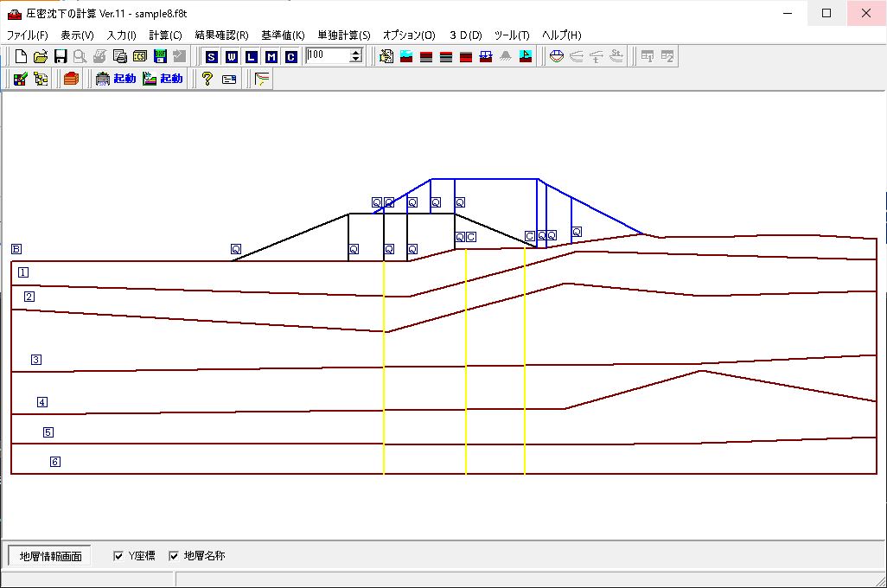Click the color palette with pencil icon
887x588 pixels.
point(21,79)
